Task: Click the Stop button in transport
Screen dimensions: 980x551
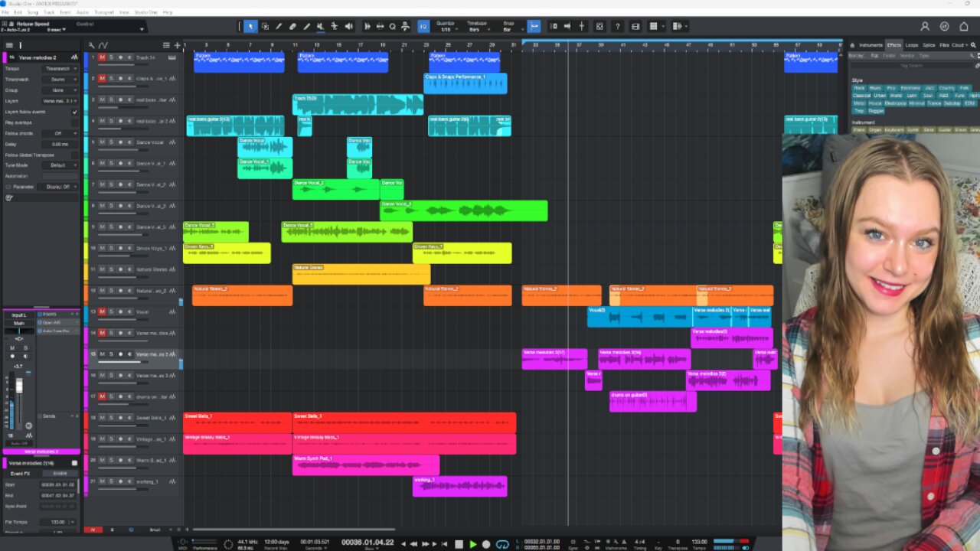Action: [x=459, y=544]
